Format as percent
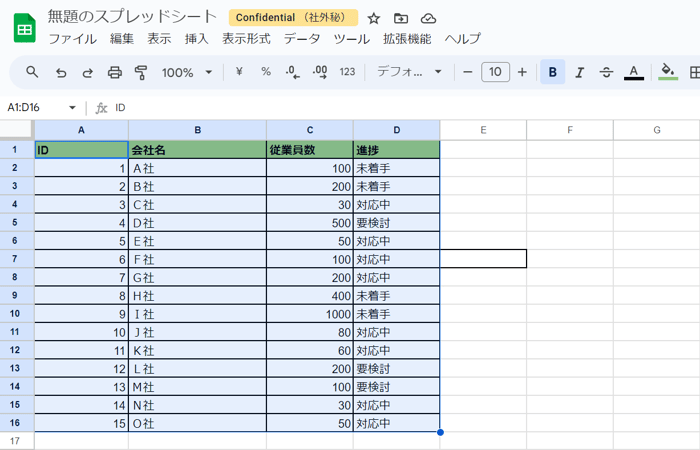The image size is (700, 450). 266,71
